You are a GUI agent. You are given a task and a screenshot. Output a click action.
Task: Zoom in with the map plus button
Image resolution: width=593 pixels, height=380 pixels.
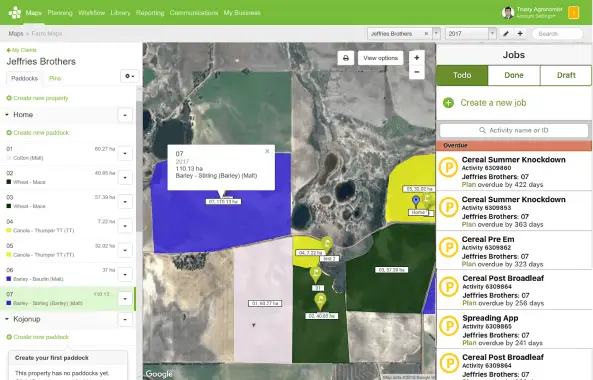point(417,58)
